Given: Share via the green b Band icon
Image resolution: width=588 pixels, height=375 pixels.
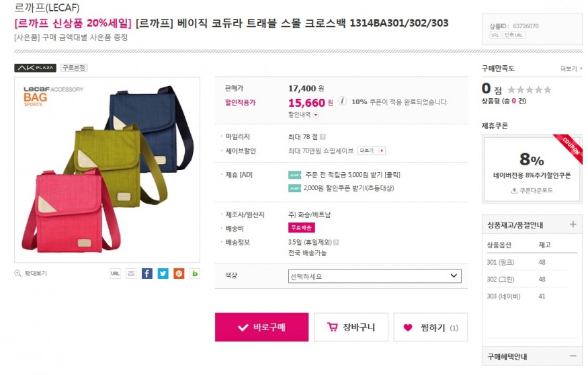Looking at the screenshot, I should coord(195,274).
